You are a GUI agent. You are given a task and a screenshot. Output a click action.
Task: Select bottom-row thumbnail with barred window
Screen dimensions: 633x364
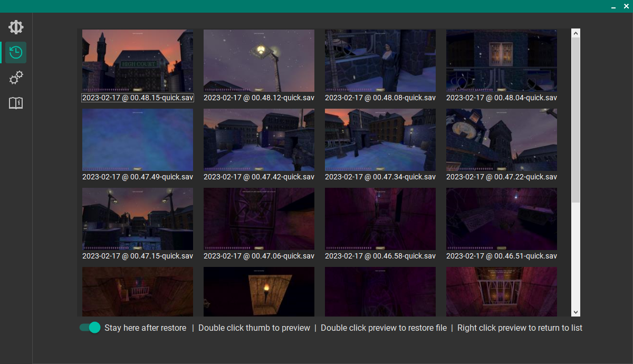pos(502,292)
